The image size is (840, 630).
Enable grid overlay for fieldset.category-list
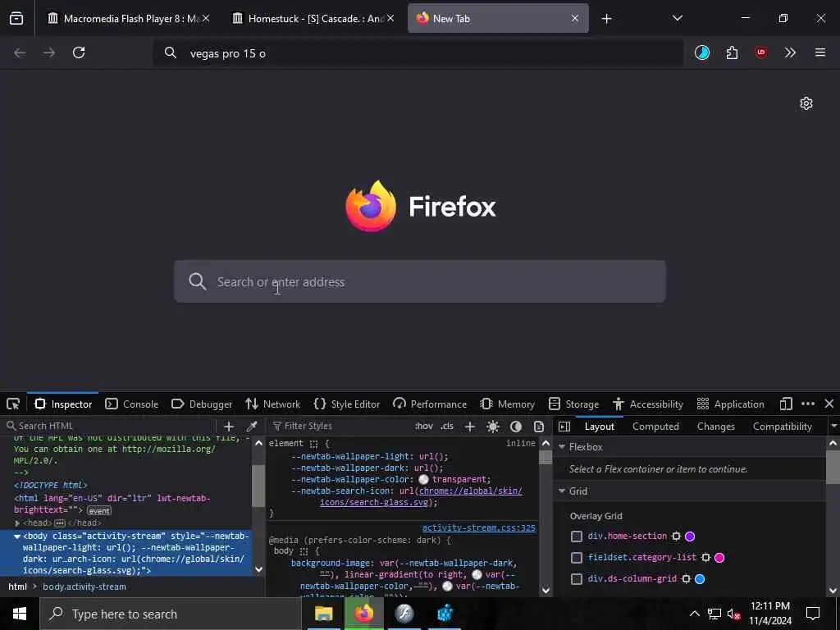pos(577,558)
